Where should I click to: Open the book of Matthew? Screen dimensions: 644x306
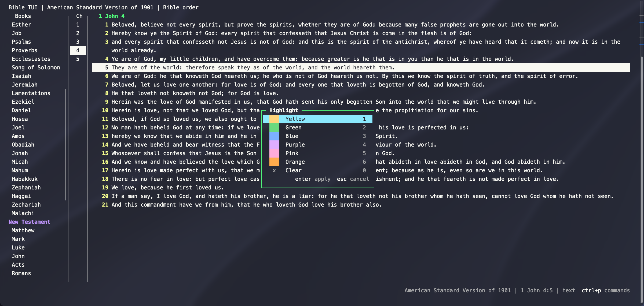point(23,230)
